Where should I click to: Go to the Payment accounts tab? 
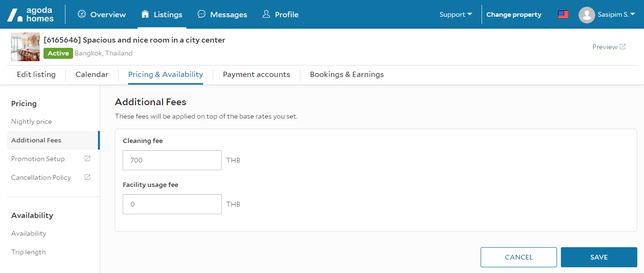click(x=256, y=75)
